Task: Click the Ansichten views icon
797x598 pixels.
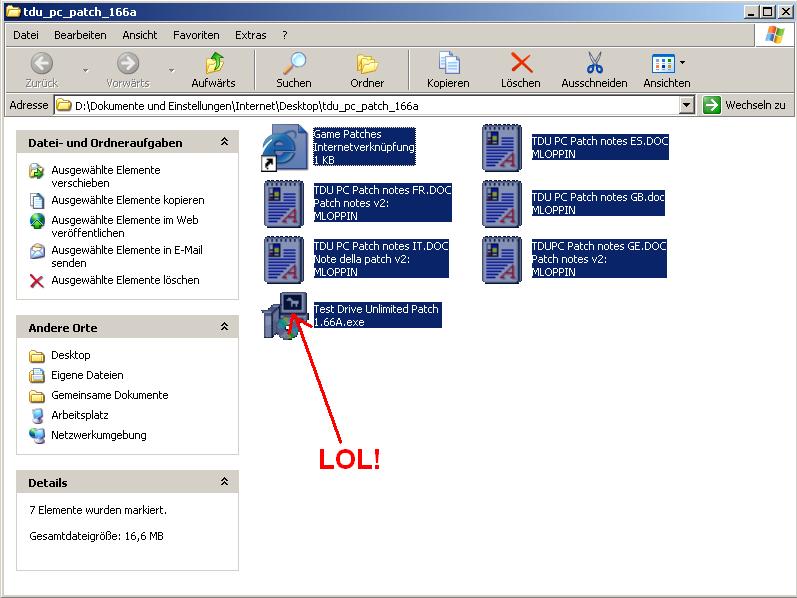Action: click(663, 64)
